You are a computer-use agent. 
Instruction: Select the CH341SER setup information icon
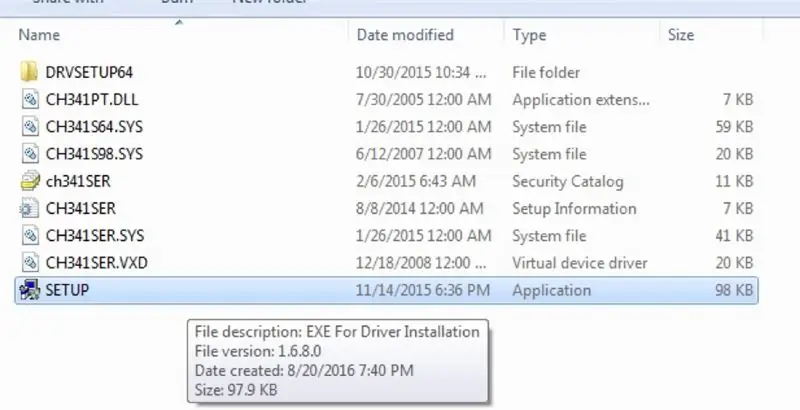coord(30,208)
